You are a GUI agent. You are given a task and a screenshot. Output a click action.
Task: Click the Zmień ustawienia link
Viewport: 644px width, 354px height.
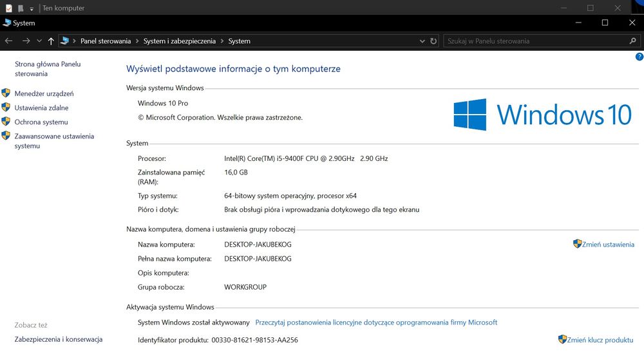608,245
